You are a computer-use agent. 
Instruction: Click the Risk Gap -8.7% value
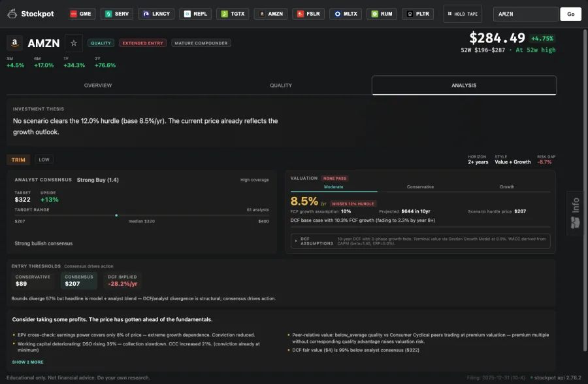544,162
